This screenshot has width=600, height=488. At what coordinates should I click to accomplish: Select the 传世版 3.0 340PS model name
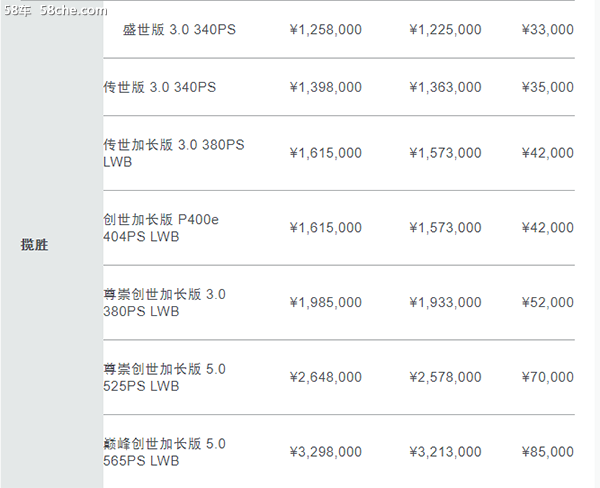[x=160, y=87]
